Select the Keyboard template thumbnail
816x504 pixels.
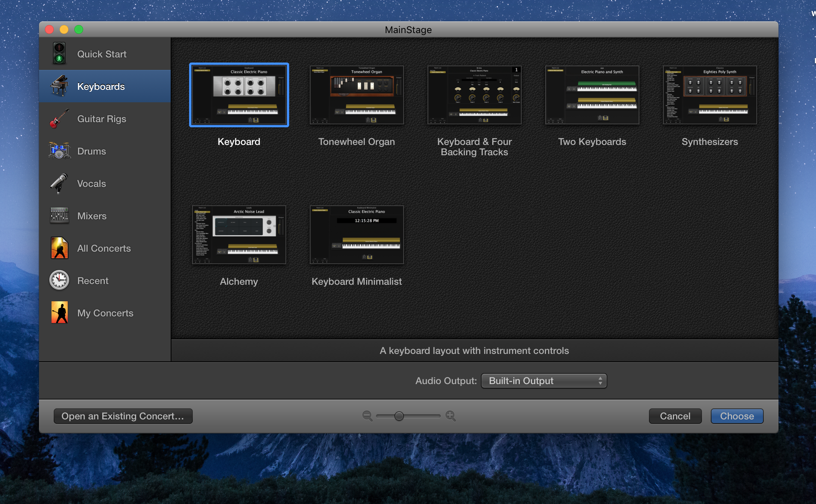pos(239,95)
